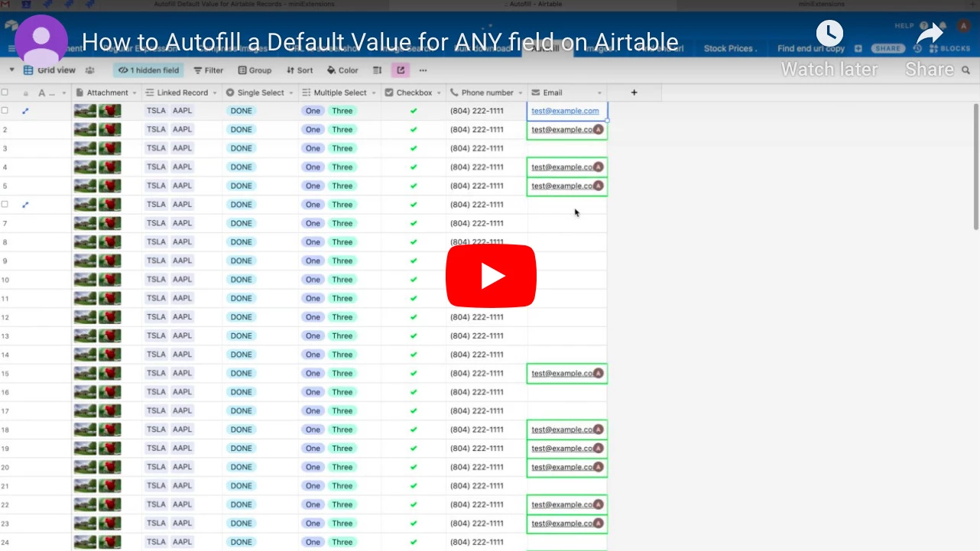Open the Color records tool
Screen dimensions: 980x551
pos(342,70)
